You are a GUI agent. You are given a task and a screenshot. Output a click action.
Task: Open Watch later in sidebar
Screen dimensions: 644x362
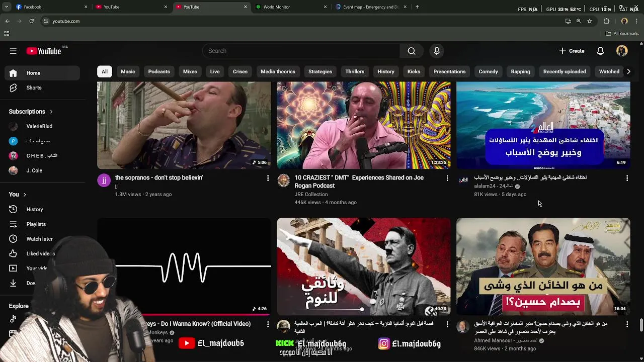(x=42, y=239)
